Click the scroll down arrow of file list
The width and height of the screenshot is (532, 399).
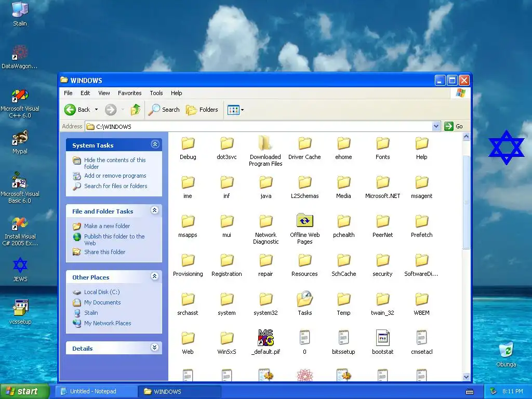(466, 377)
